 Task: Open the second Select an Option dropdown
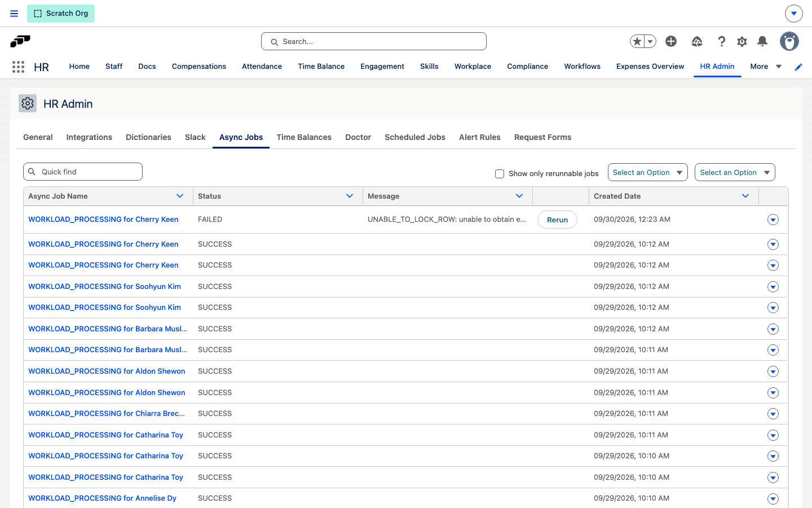(735, 172)
